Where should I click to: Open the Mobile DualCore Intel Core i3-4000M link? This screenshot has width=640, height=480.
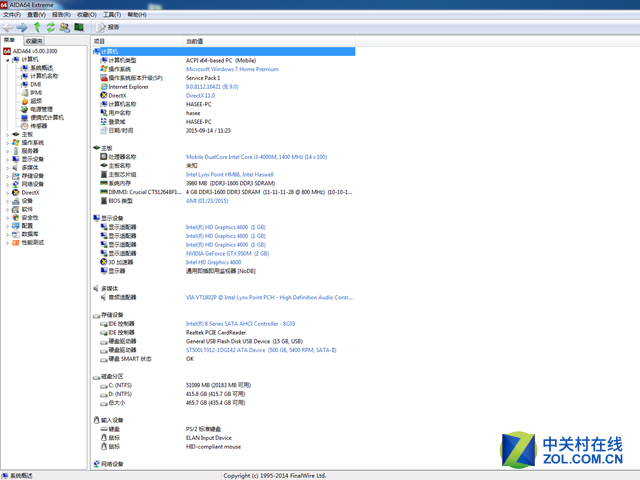pos(256,157)
